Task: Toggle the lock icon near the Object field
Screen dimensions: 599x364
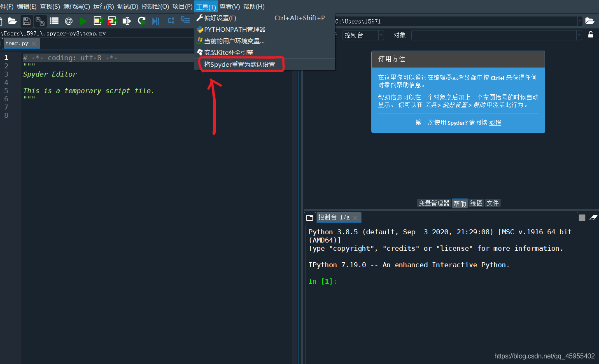Action: (592, 35)
